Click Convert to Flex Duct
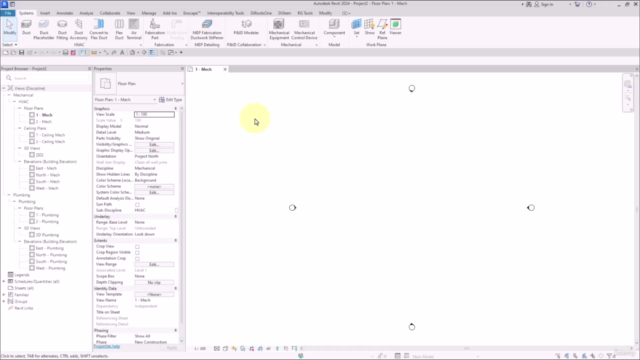Viewport: 640px width, 360px height. [98, 29]
